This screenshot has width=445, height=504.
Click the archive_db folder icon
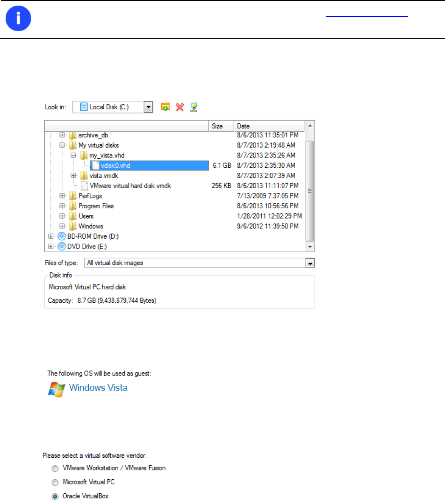tap(73, 135)
